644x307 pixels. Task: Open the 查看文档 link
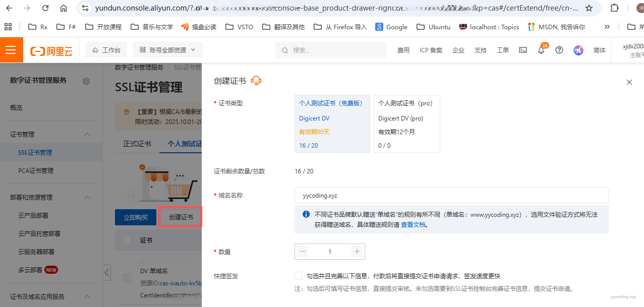[x=413, y=225]
